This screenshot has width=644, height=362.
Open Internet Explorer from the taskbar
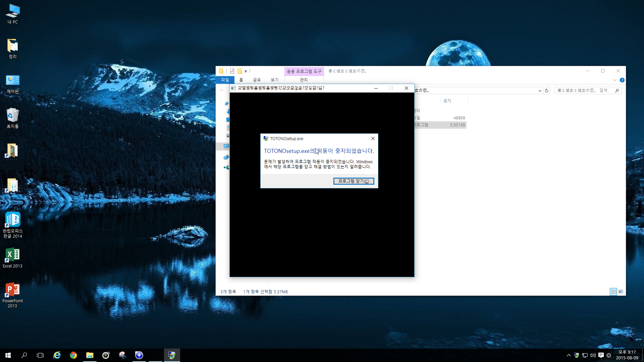(x=57, y=355)
